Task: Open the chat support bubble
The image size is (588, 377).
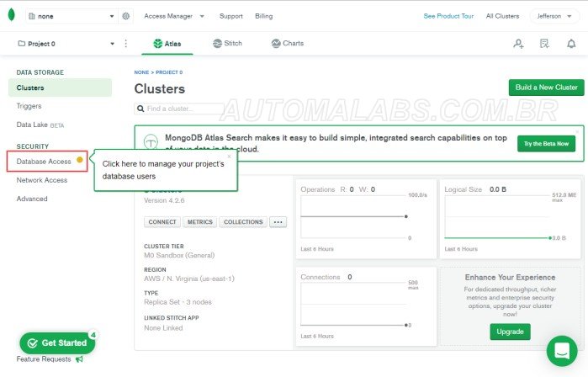Action: click(x=562, y=351)
